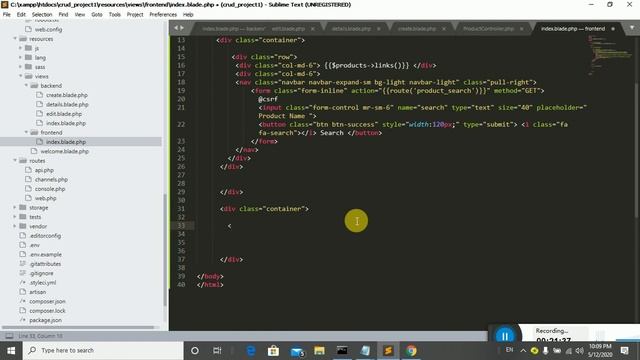The width and height of the screenshot is (640, 360).
Task: Open api.php in routes
Action: pos(44,170)
